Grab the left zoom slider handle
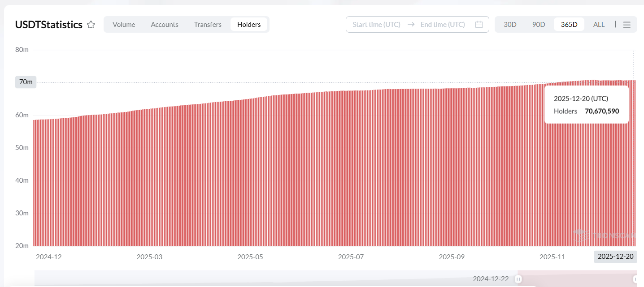The image size is (644, 287). pyautogui.click(x=518, y=279)
